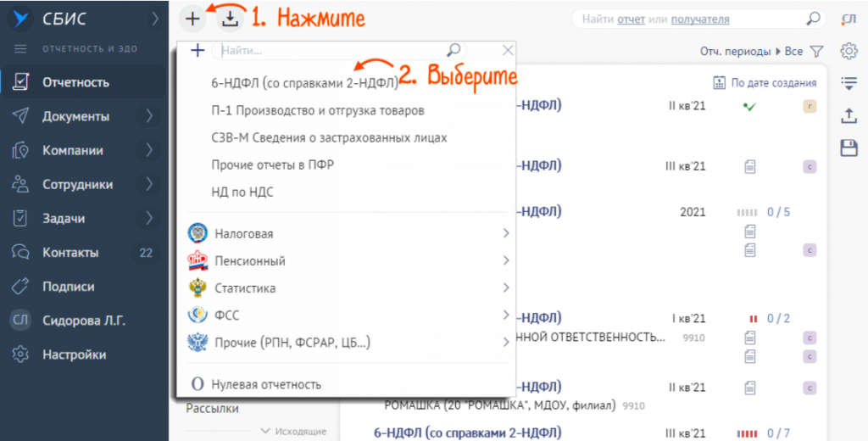This screenshot has width=868, height=441.
Task: Open settings gear at right panel
Action: [849, 51]
